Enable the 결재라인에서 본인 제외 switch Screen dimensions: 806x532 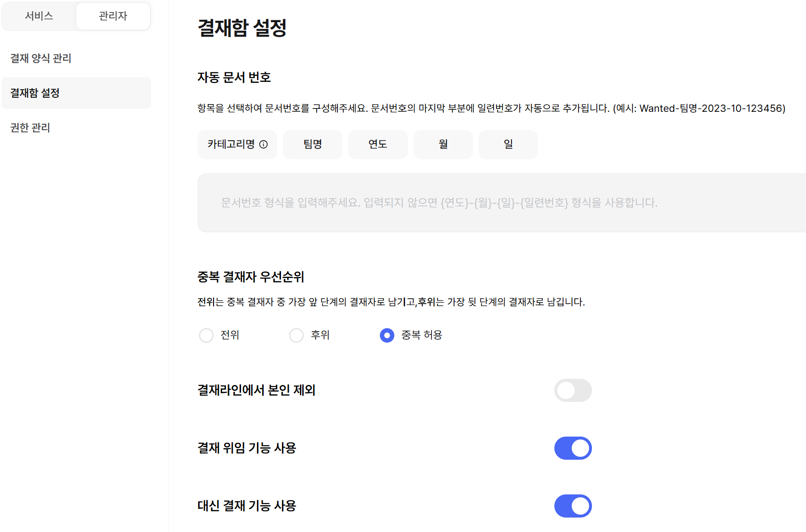click(573, 390)
